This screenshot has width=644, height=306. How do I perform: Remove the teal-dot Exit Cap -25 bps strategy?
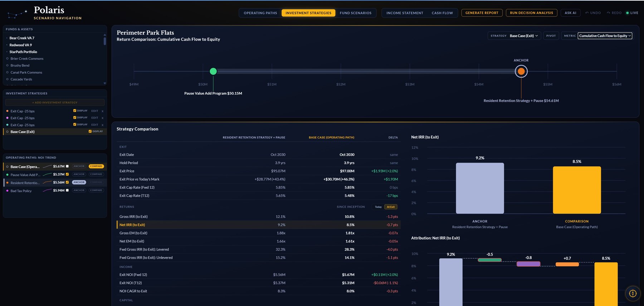(x=102, y=125)
